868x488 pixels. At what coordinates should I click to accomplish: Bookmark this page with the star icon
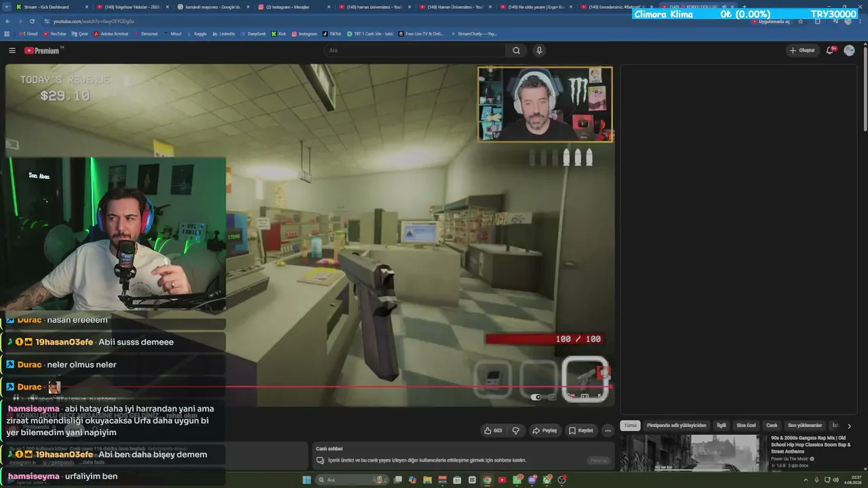point(801,21)
